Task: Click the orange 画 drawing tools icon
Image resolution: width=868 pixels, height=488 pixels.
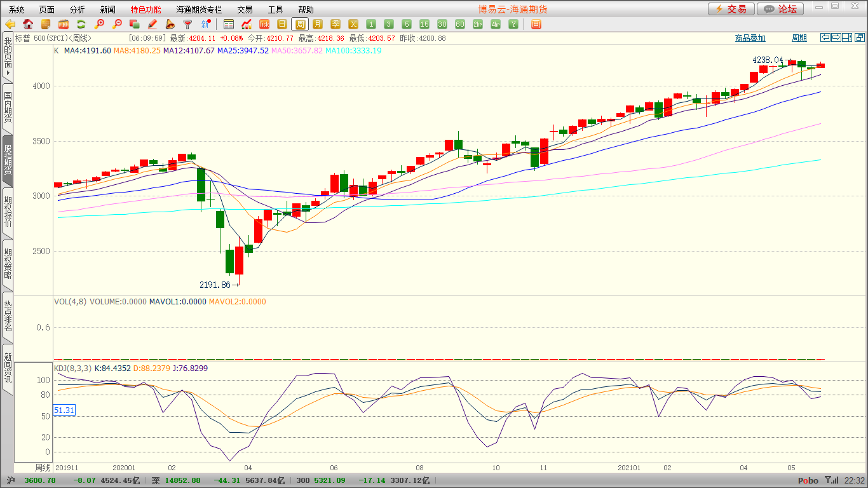Action: tap(536, 24)
